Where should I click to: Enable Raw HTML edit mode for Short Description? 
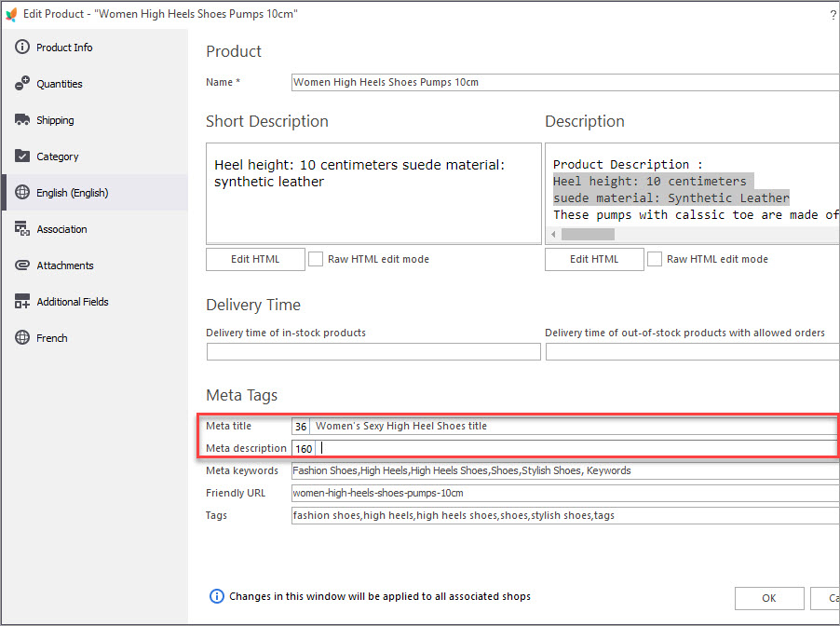316,259
